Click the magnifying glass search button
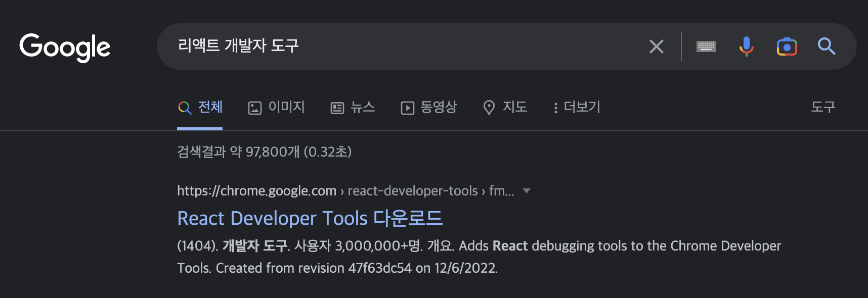This screenshot has width=868, height=298. coord(826,46)
